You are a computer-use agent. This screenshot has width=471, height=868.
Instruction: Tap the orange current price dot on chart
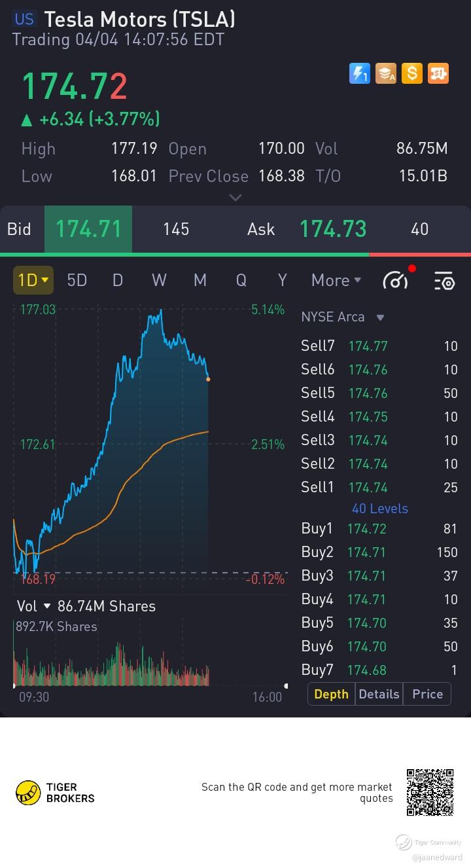tap(208, 379)
